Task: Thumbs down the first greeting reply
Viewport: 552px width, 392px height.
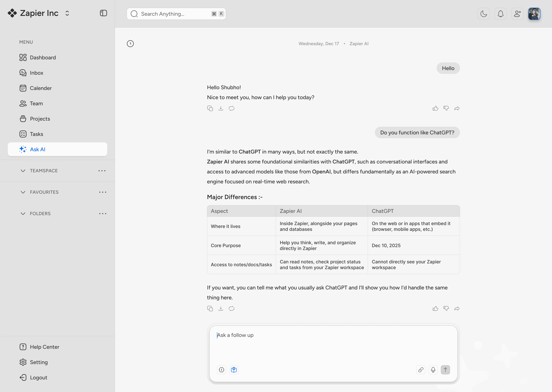Action: point(446,108)
